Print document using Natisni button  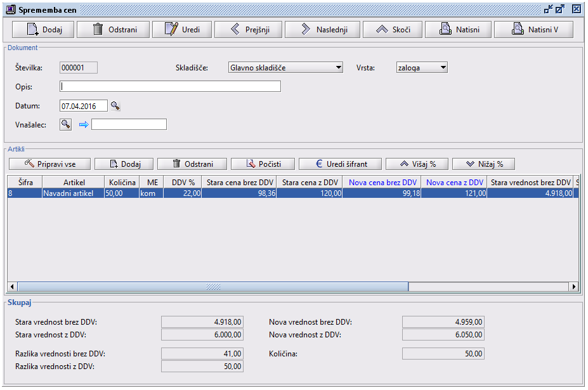pos(458,30)
